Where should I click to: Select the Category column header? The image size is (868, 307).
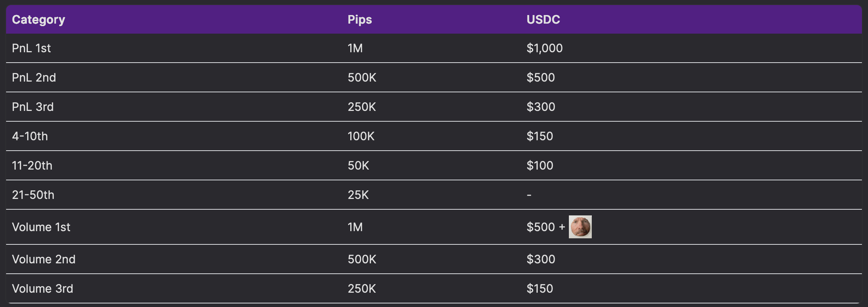38,19
